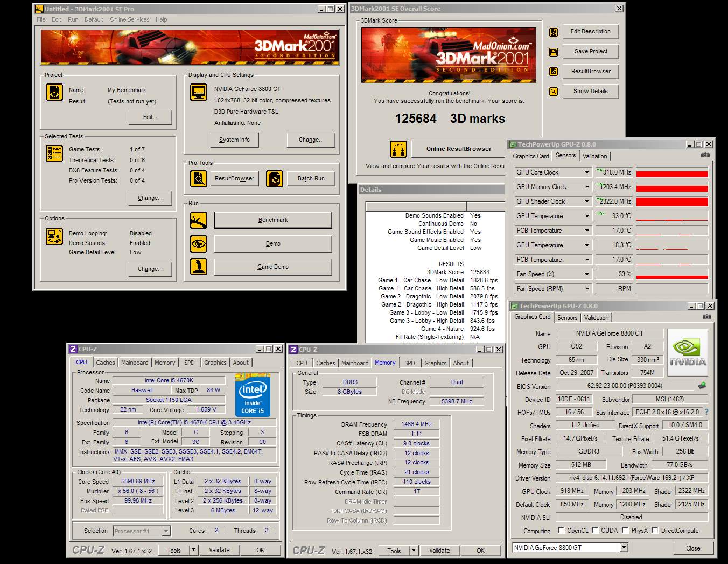Viewport: 728px width, 564px height.
Task: Open the Fan Speed (RPM) sensor dropdown
Action: (x=587, y=289)
